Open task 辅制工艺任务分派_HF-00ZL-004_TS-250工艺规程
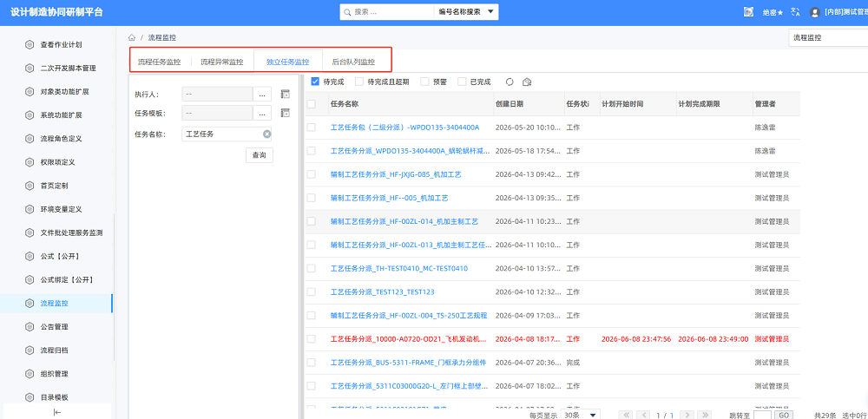Screen dimensions: 868x419 click(x=409, y=316)
